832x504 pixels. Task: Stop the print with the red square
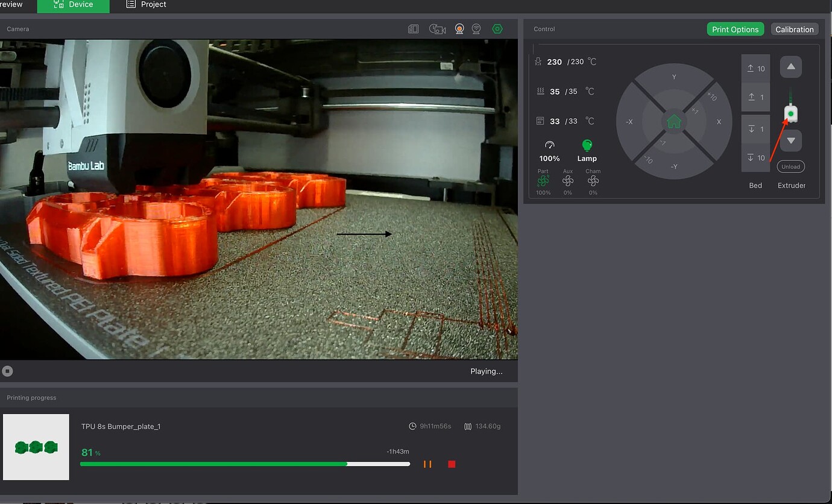point(452,464)
